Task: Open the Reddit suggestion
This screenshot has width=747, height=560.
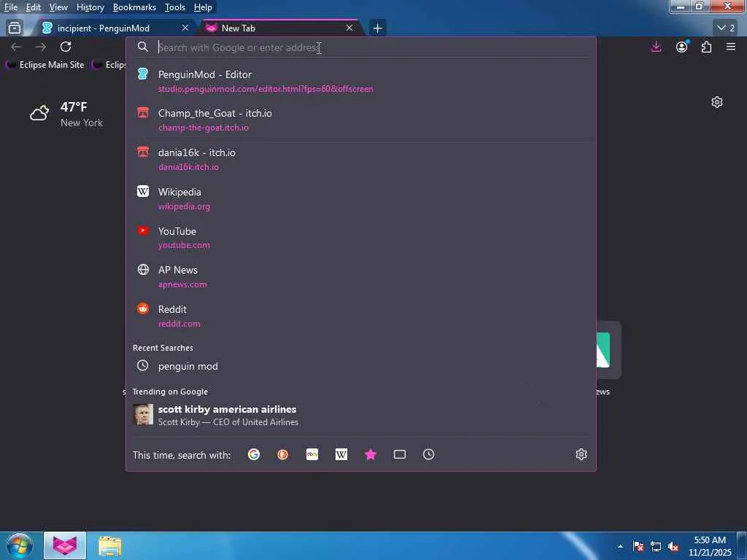Action: (360, 316)
